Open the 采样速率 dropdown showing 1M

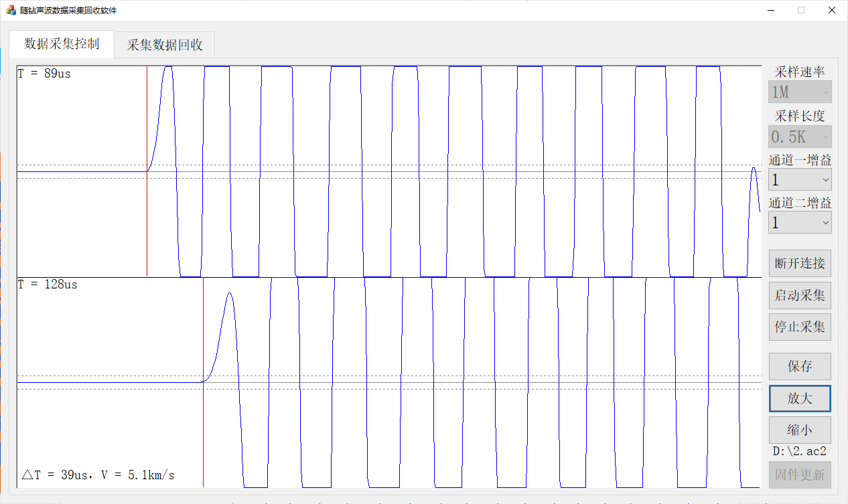[800, 92]
